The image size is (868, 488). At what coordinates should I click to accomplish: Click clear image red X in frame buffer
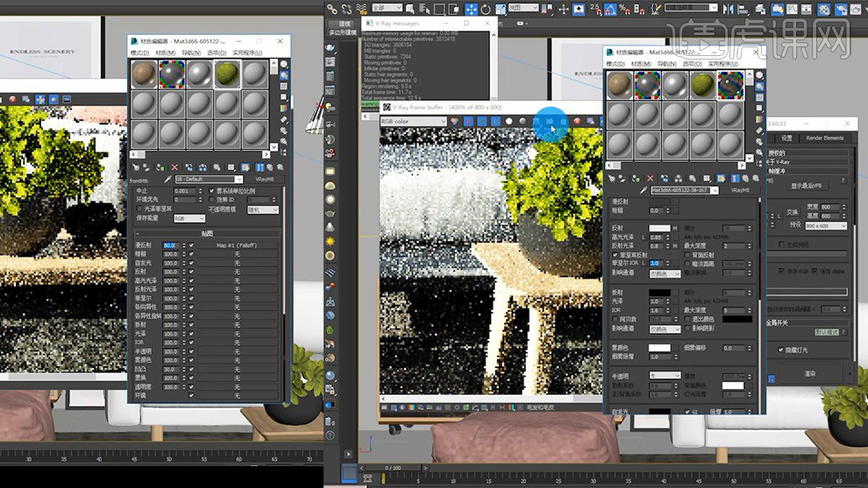pyautogui.click(x=578, y=121)
